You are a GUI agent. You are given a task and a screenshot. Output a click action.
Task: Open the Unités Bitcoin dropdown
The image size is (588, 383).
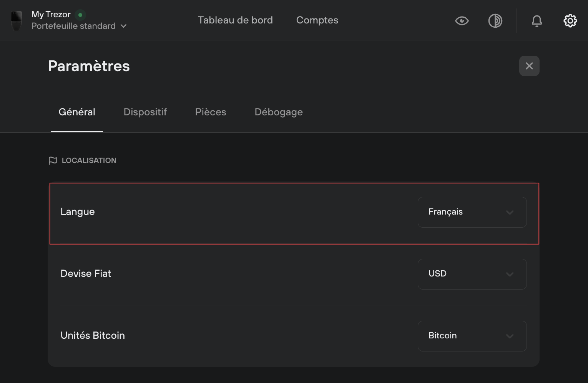tap(472, 336)
